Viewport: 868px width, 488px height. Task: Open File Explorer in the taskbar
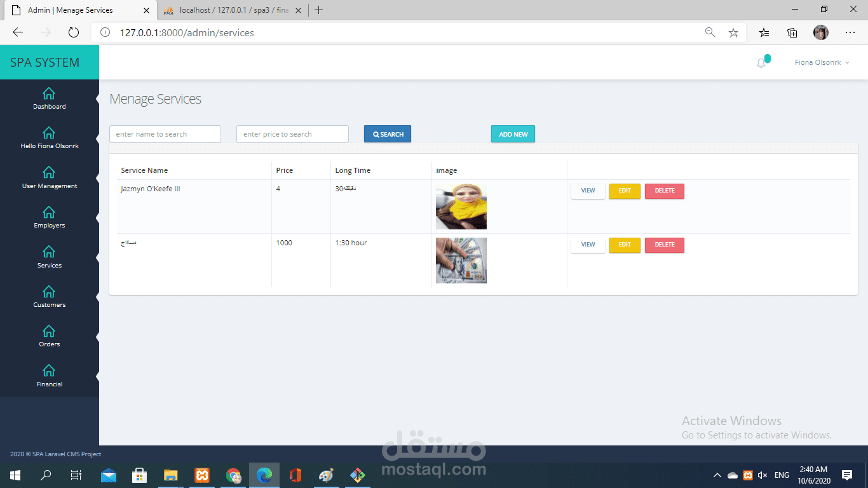coord(171,475)
